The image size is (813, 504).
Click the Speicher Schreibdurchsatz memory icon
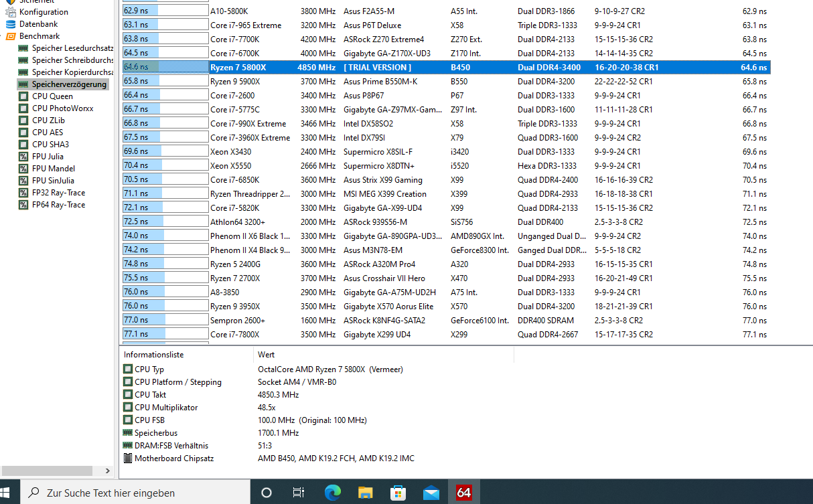pyautogui.click(x=23, y=60)
